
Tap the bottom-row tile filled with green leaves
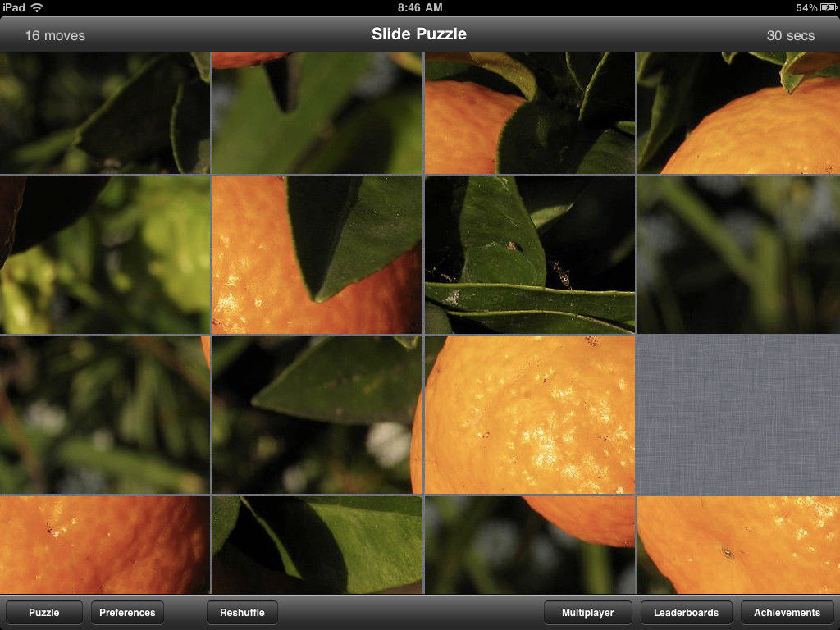tap(317, 545)
